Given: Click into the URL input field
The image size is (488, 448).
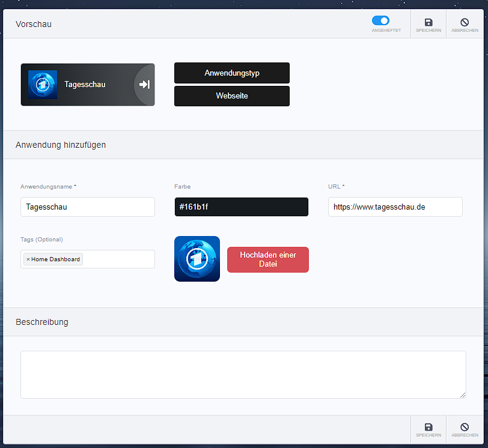Looking at the screenshot, I should 395,207.
